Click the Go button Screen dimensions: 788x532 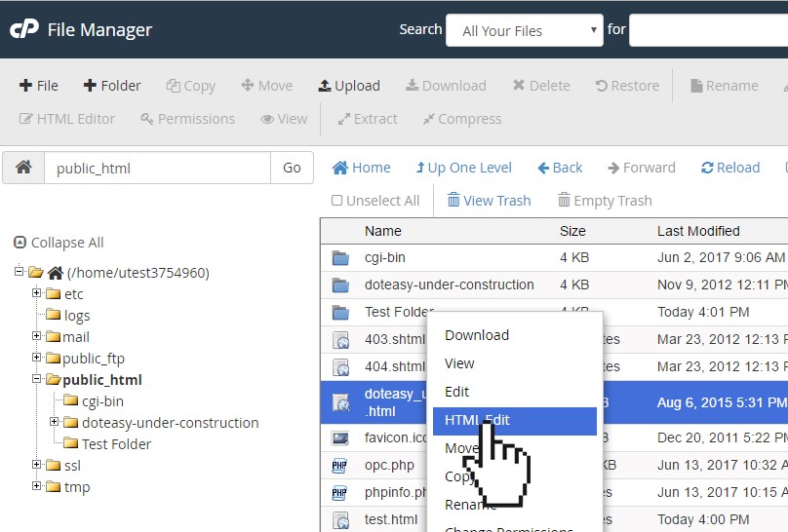pyautogui.click(x=292, y=168)
